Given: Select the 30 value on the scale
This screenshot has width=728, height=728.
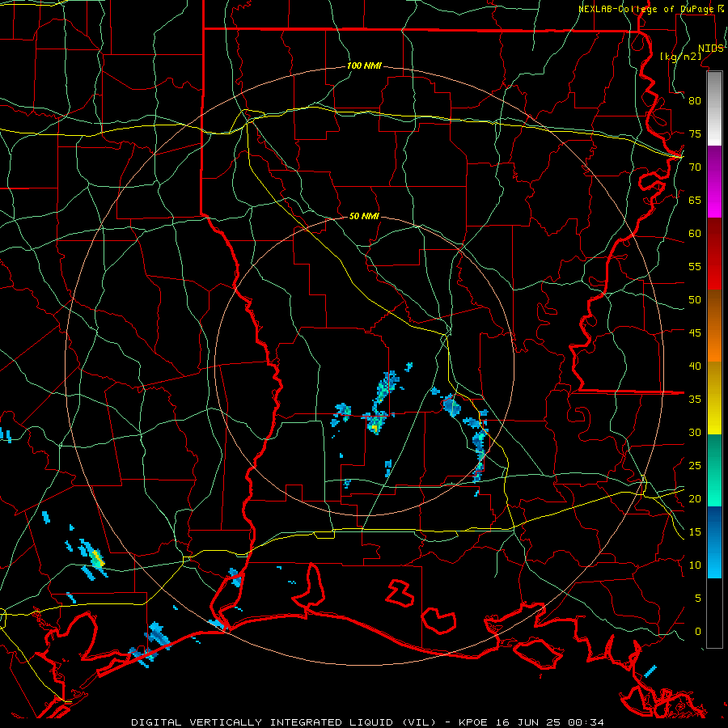Looking at the screenshot, I should click(695, 432).
